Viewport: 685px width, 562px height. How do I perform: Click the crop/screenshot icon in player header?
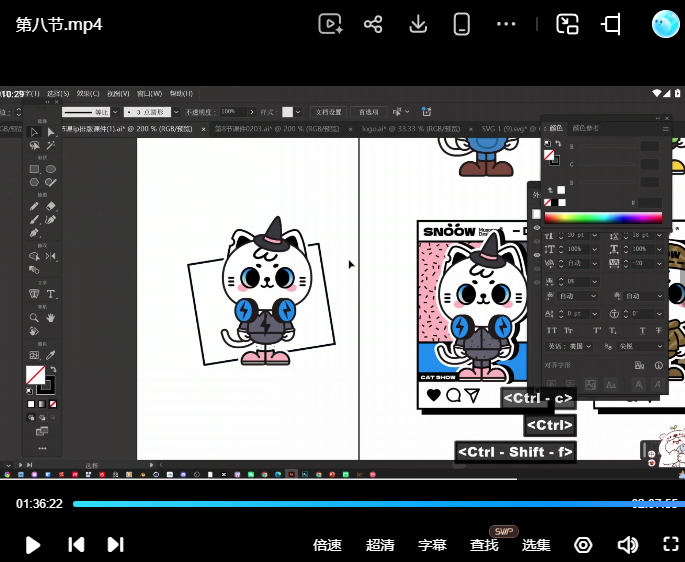611,24
